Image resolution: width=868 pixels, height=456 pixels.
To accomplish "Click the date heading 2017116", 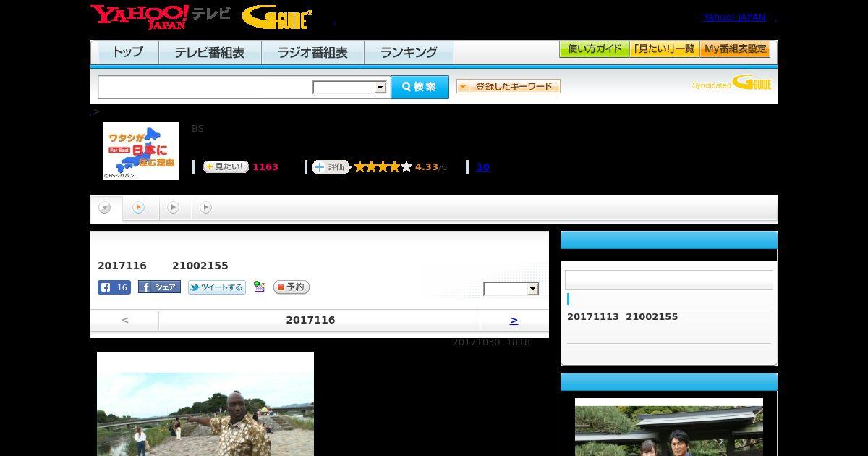I will click(310, 320).
